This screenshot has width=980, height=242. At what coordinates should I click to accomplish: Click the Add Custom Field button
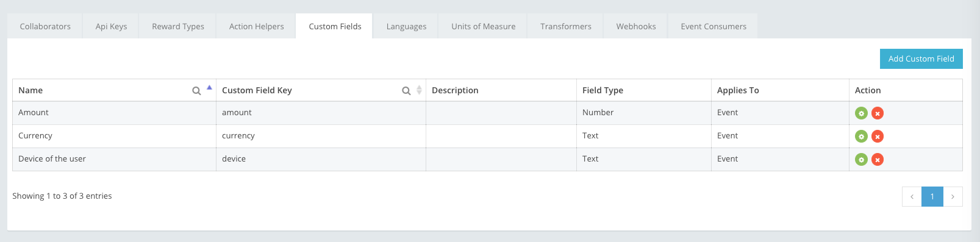click(921, 59)
